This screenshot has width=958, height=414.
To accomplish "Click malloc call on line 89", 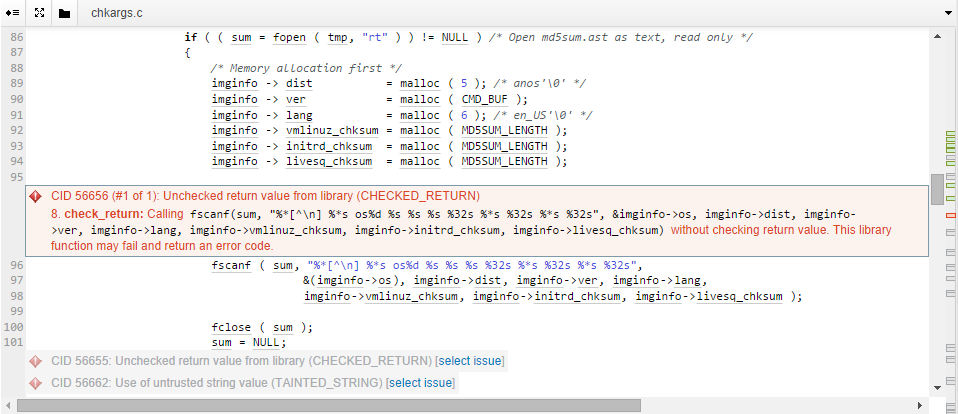I will pyautogui.click(x=420, y=84).
